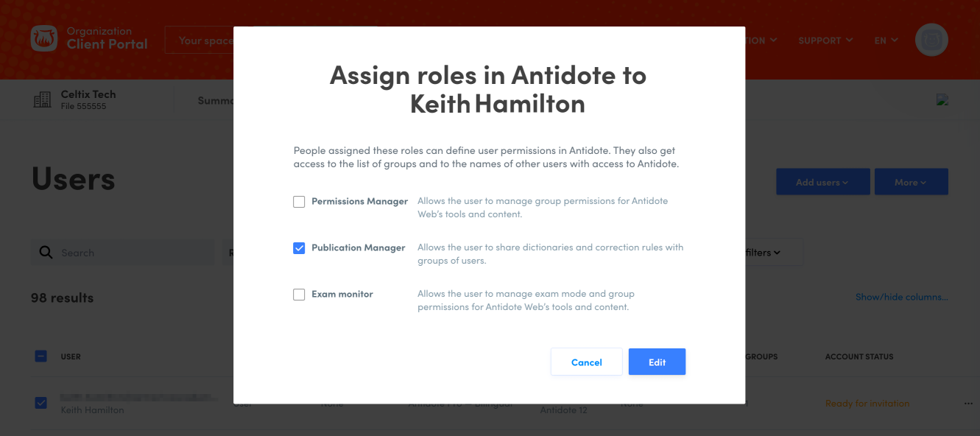Screen dimensions: 980x436
Task: Open the EN language dropdown
Action: [886, 41]
